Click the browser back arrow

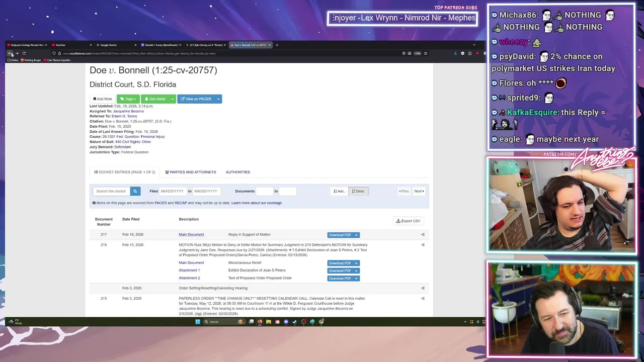[10, 53]
